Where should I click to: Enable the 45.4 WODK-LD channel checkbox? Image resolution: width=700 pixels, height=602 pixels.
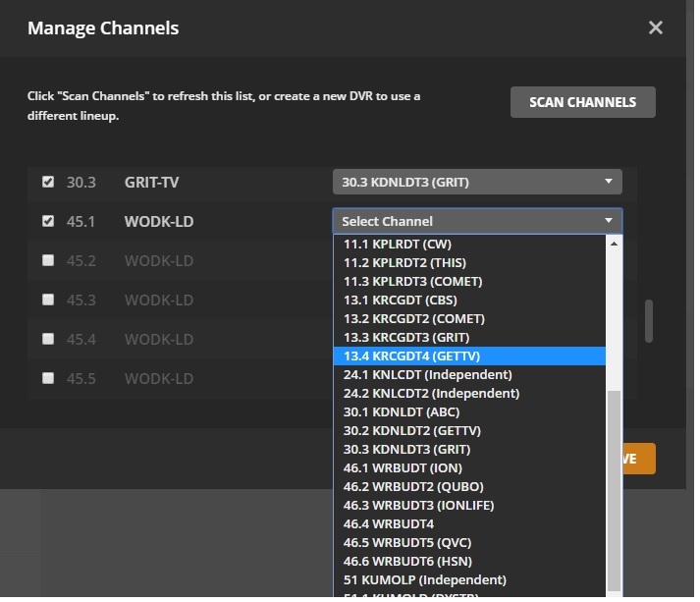point(48,339)
